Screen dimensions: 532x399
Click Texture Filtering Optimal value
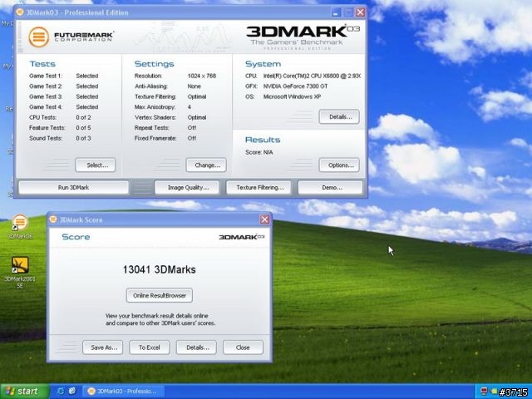click(197, 96)
